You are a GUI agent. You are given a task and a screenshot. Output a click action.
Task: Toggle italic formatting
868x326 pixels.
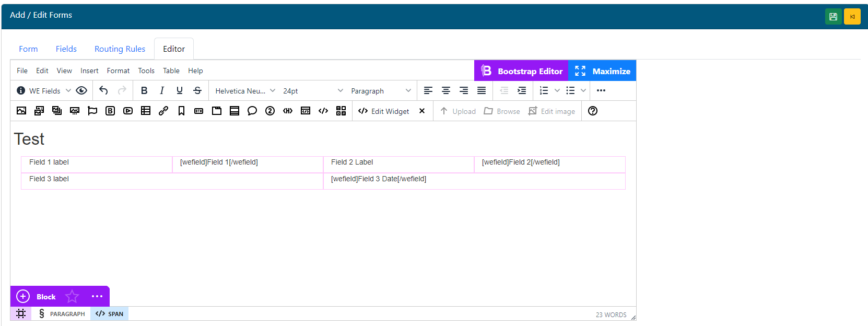point(162,90)
